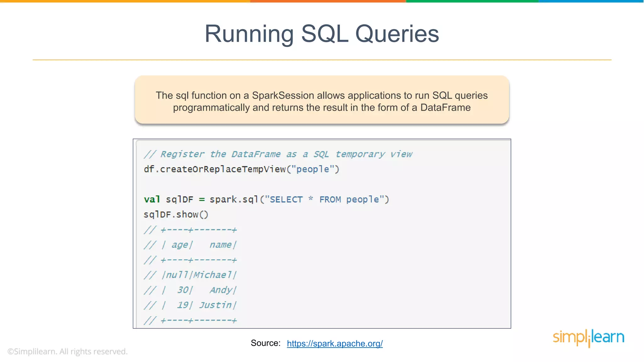644x362 pixels.
Task: Click the "people" string in createOrReplaceTempView
Action: (x=313, y=169)
